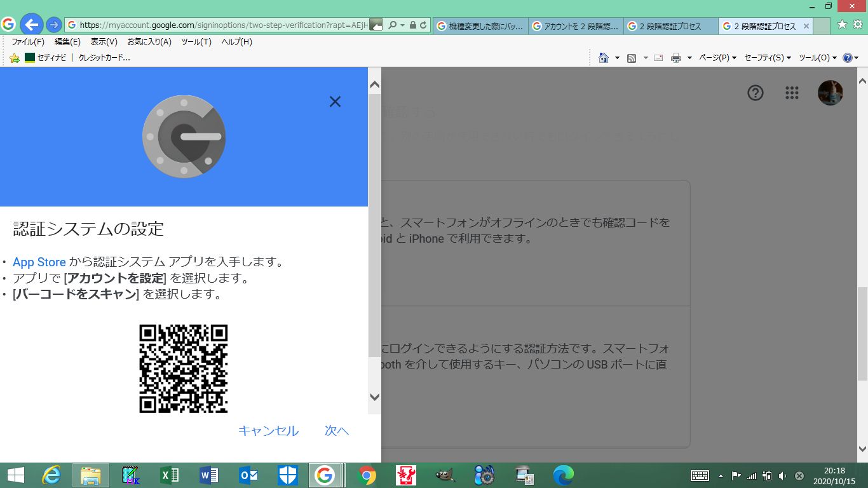Click the Google Authenticator logo image
The image size is (868, 488).
(184, 137)
